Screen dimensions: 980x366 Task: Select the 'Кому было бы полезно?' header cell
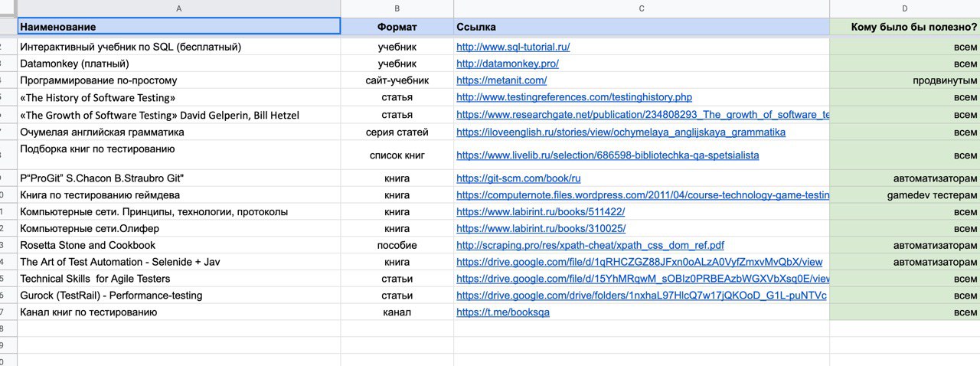pyautogui.click(x=905, y=27)
